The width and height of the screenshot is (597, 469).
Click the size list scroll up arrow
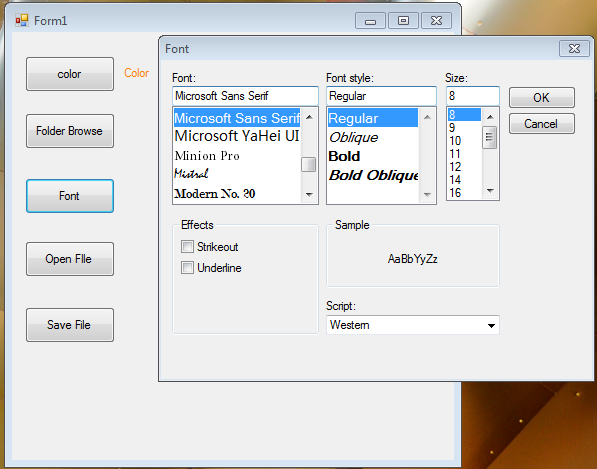pos(490,117)
